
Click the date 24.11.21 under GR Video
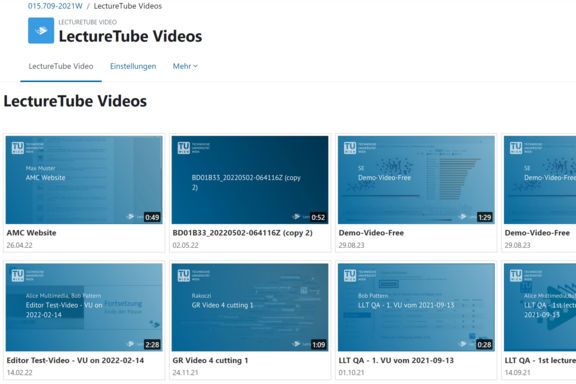click(186, 373)
